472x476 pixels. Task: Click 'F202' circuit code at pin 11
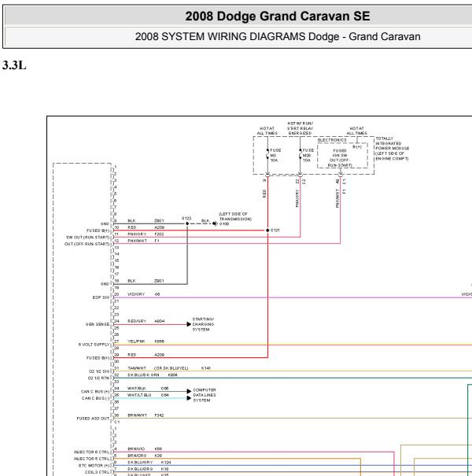tap(160, 234)
